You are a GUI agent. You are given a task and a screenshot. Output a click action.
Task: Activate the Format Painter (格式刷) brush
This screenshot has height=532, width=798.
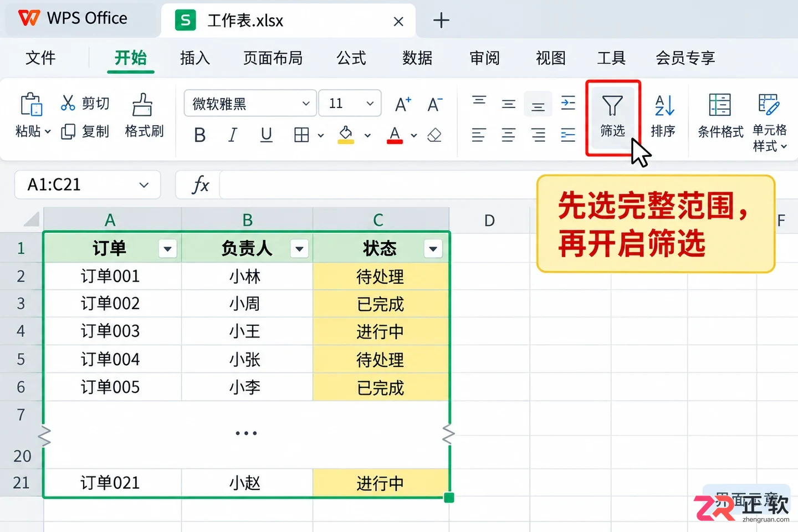point(144,115)
